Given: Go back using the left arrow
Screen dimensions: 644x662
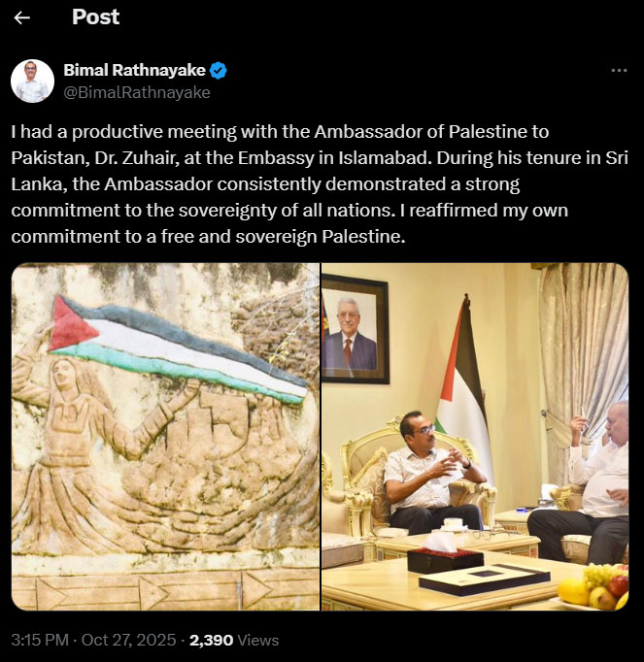Looking at the screenshot, I should coord(22,17).
